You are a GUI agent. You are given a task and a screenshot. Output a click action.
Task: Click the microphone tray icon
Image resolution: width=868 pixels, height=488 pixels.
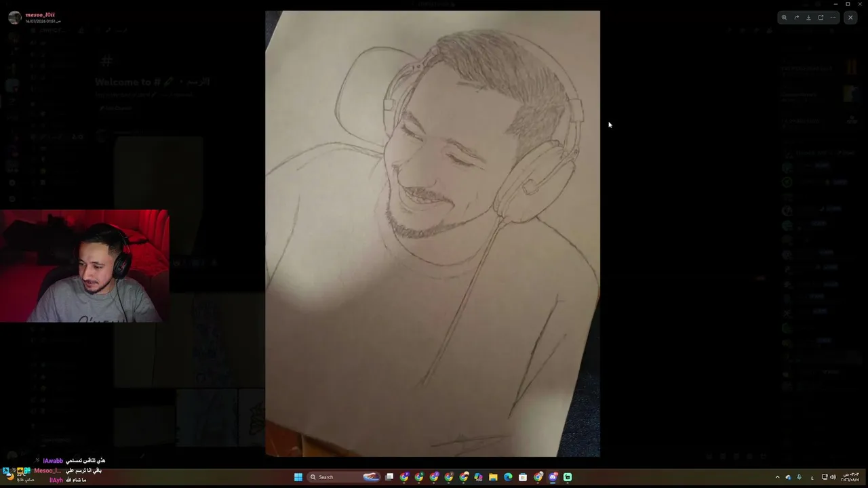click(x=799, y=477)
